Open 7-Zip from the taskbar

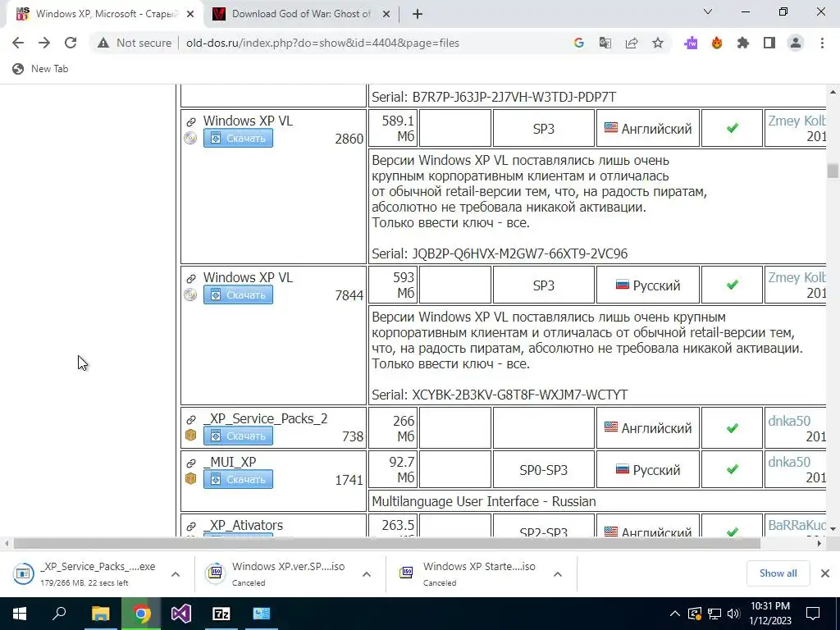click(221, 614)
